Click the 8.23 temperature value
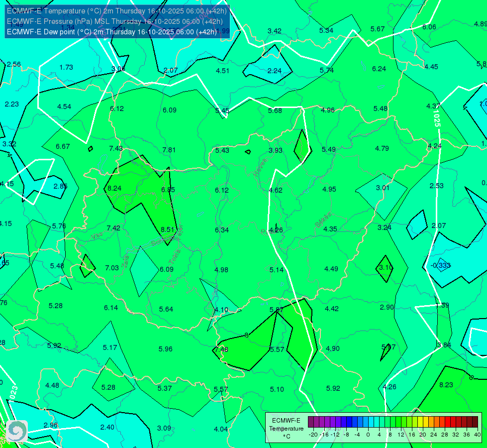 (x=446, y=385)
